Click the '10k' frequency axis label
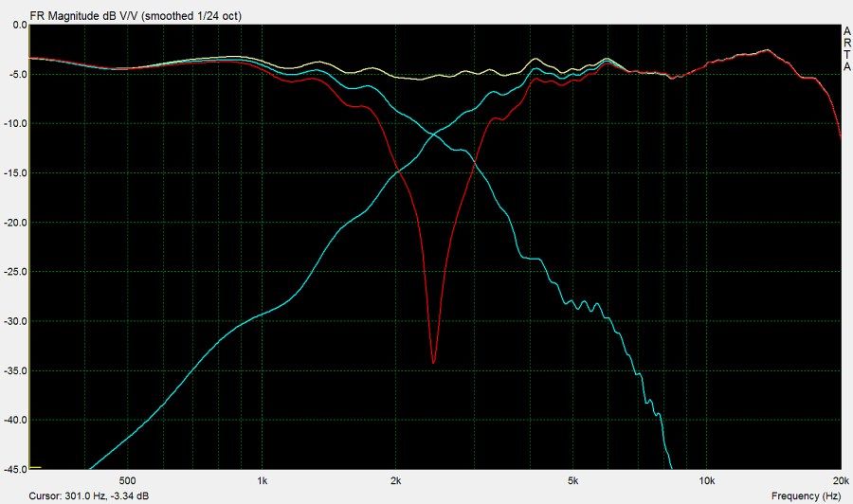Image resolution: width=853 pixels, height=504 pixels. 707,480
